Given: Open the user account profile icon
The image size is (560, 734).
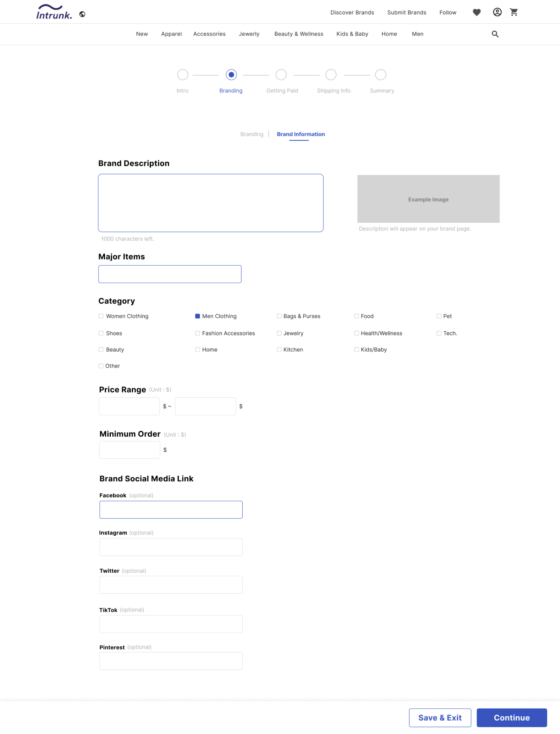Looking at the screenshot, I should click(x=497, y=12).
